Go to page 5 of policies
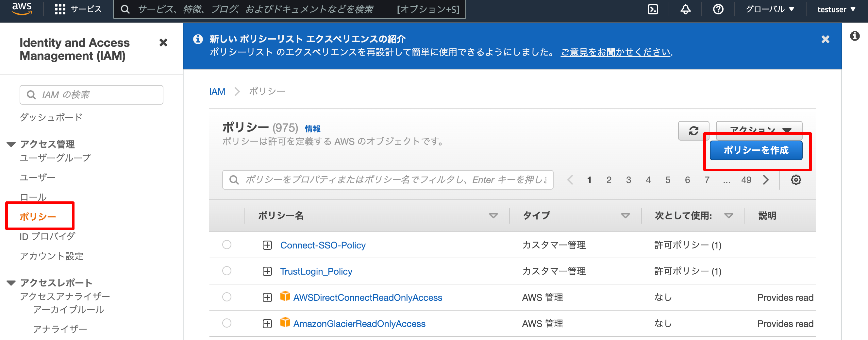This screenshot has height=340, width=868. click(668, 180)
